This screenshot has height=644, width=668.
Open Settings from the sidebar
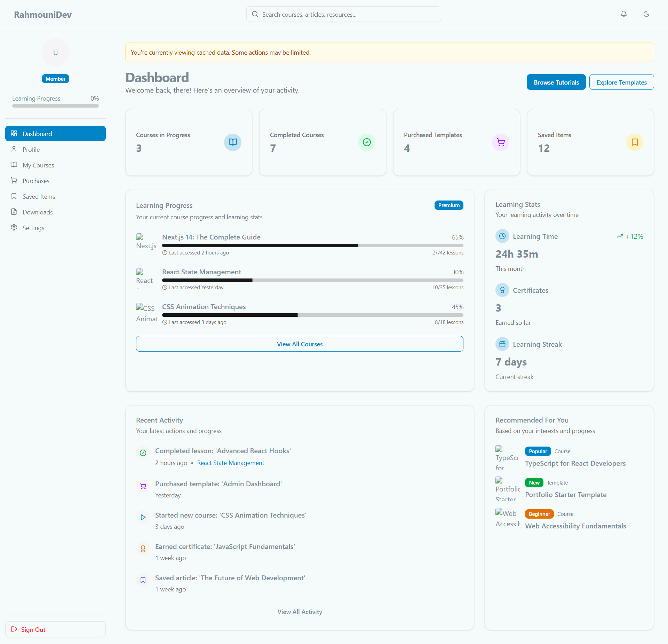click(x=33, y=228)
